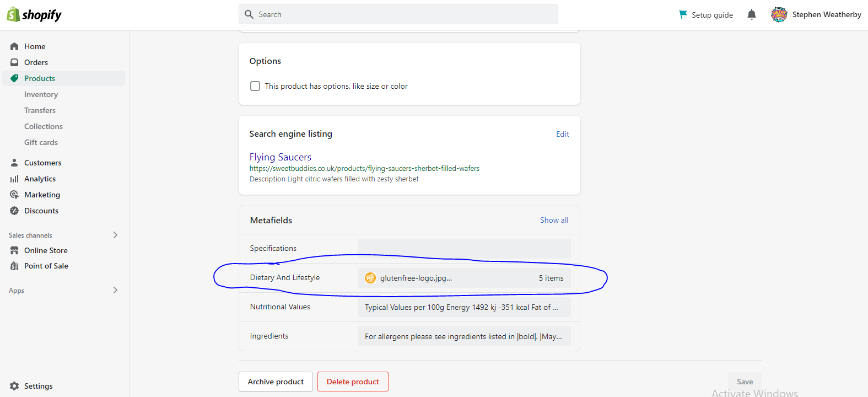Click the Setup guide flag icon

[x=683, y=14]
